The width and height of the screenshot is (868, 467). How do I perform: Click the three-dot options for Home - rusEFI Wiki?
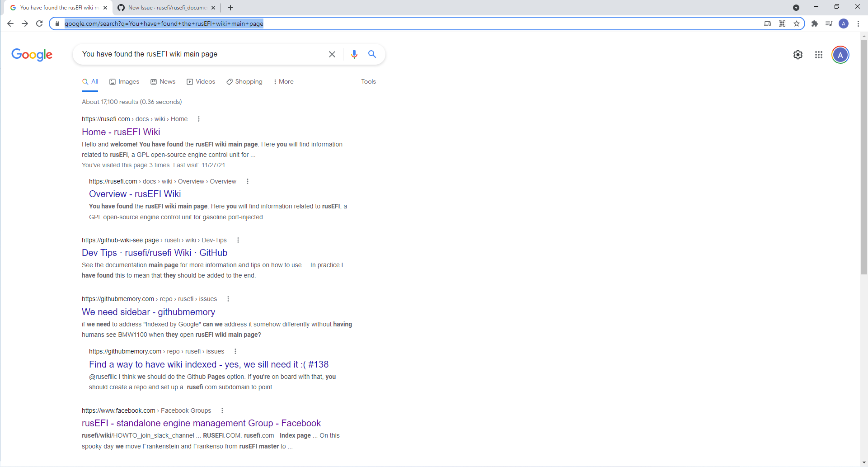tap(199, 118)
